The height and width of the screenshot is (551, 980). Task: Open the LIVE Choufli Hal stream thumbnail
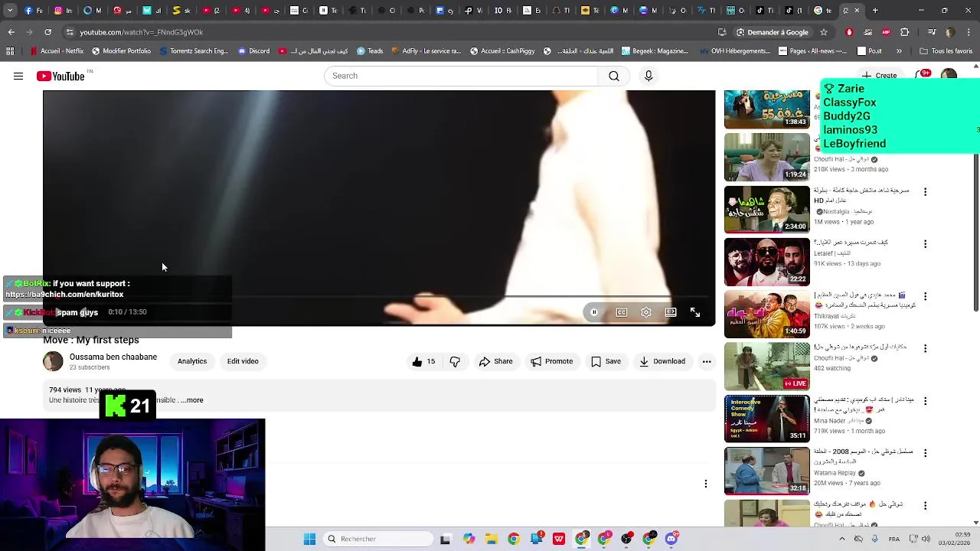766,366
